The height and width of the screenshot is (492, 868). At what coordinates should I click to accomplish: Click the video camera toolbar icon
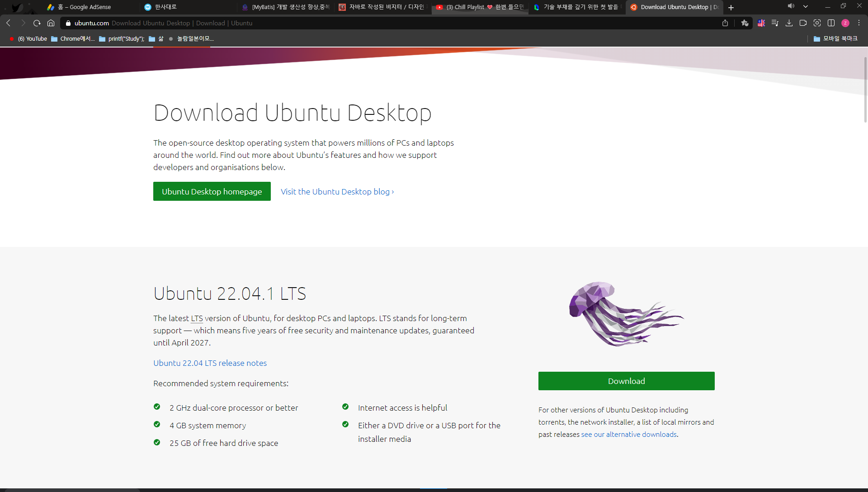[x=803, y=23]
